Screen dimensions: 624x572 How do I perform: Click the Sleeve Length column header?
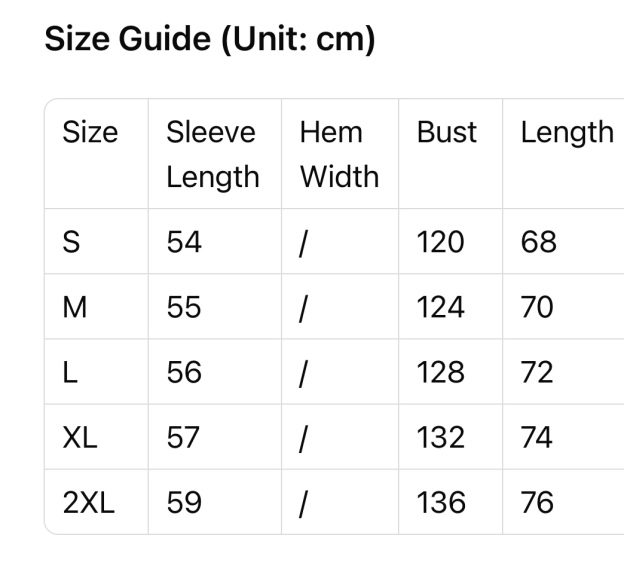[x=212, y=154]
